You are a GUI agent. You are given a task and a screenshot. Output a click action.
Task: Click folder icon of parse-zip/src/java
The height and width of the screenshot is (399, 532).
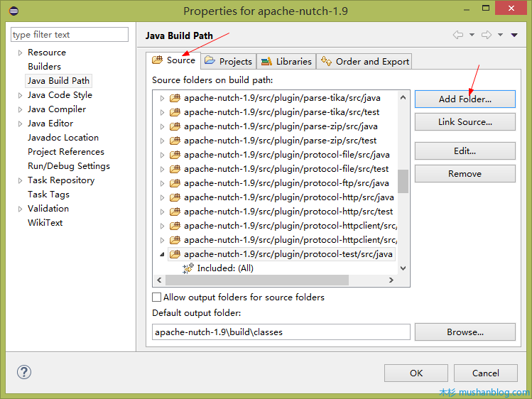coord(175,126)
